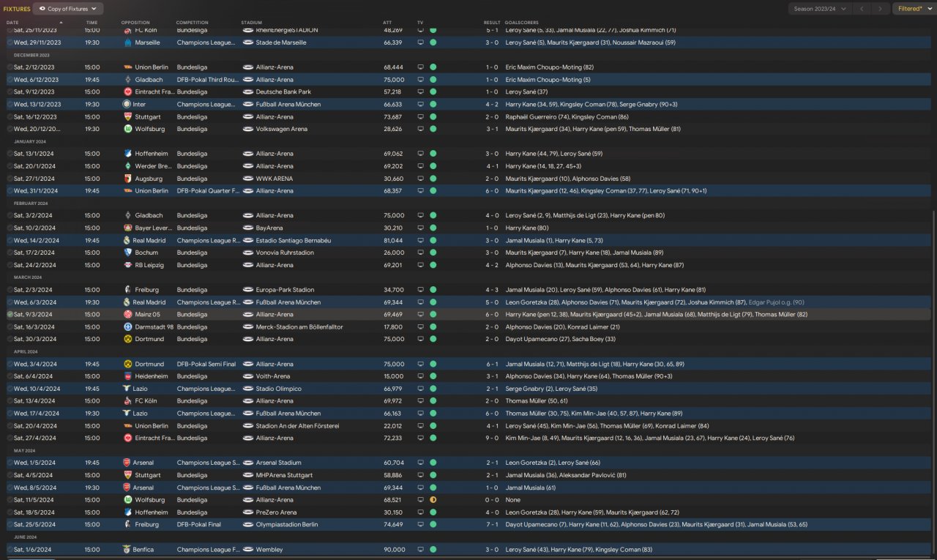The image size is (937, 560).
Task: Untick the selected Mainz 05 fixture checkbox
Action: coord(10,314)
